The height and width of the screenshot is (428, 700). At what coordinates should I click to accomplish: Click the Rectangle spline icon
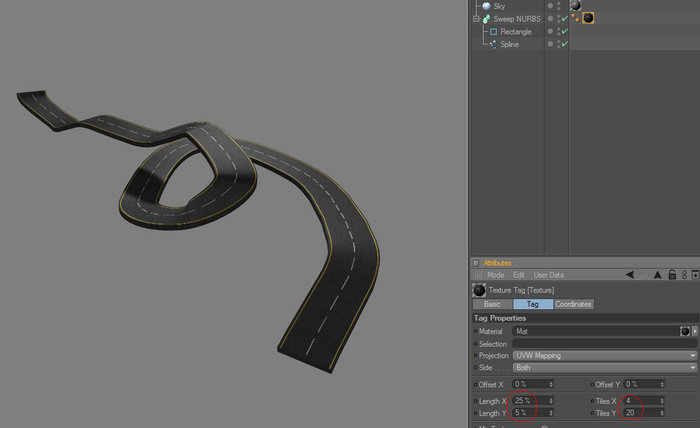[493, 32]
